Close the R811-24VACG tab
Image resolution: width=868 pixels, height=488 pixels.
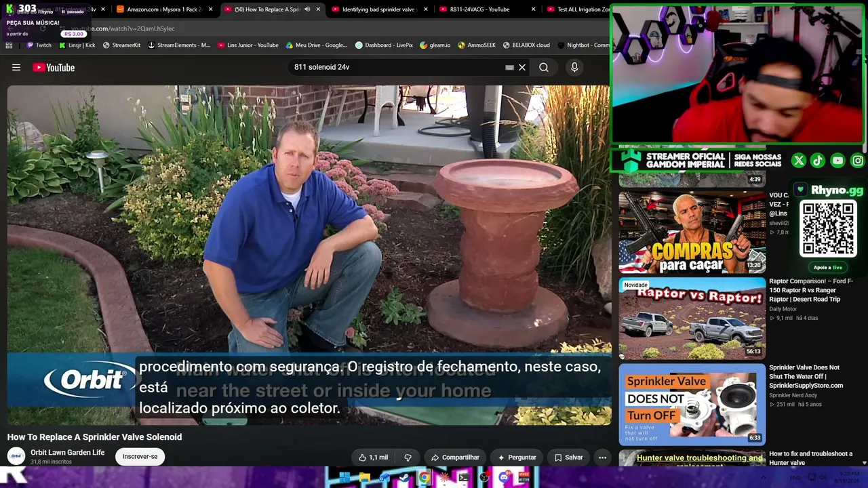(x=533, y=9)
